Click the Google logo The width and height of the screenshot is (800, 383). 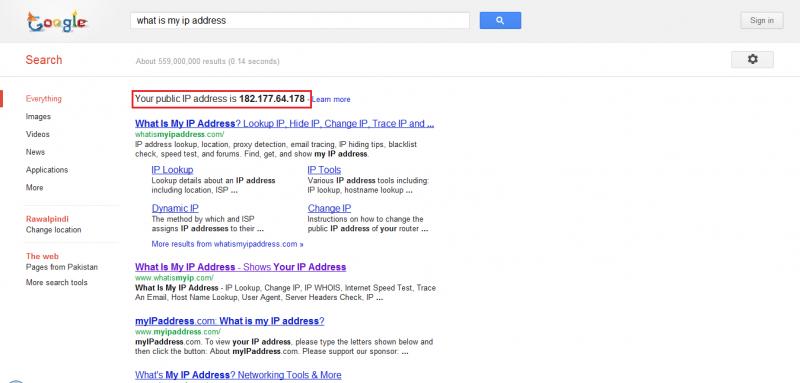57,21
